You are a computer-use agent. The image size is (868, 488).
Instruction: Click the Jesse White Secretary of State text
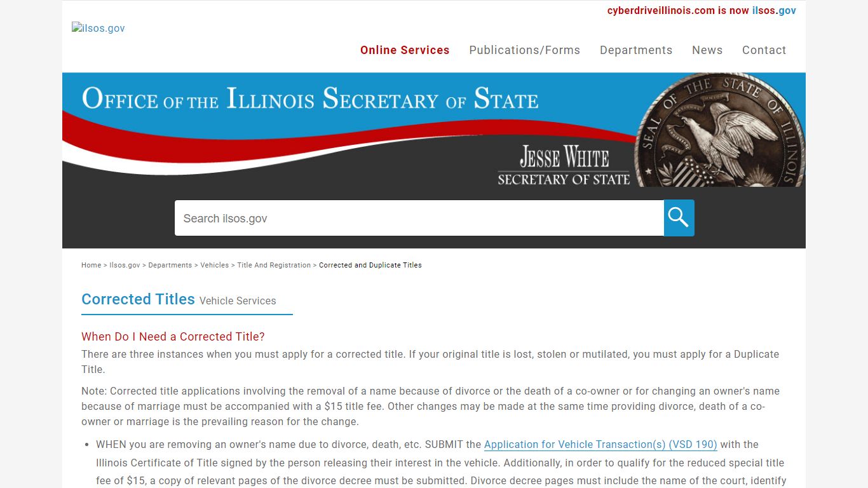(564, 166)
